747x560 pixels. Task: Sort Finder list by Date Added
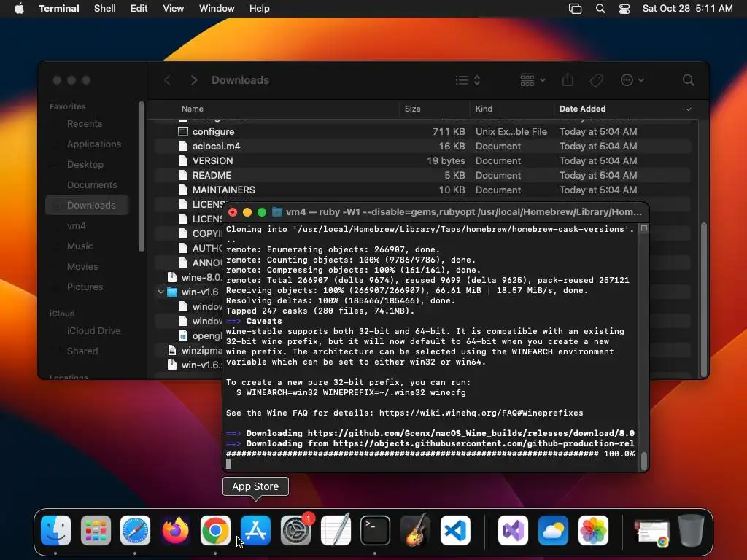click(583, 109)
